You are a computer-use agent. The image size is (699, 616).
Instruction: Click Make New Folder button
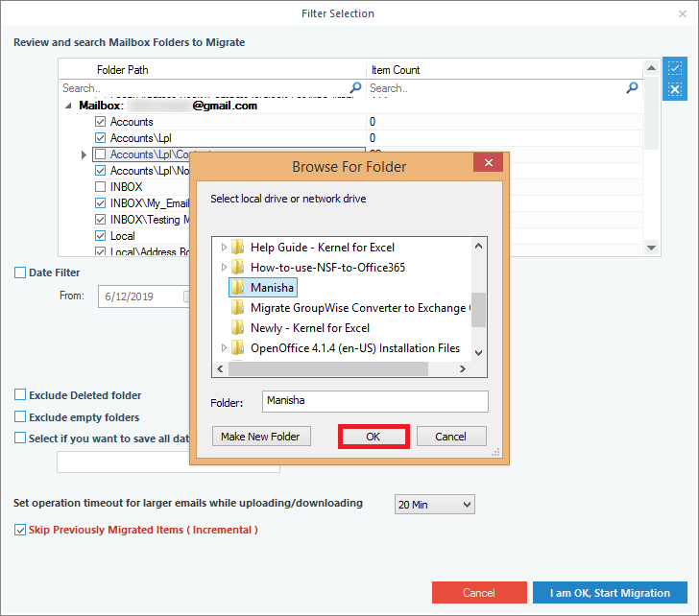tap(261, 437)
